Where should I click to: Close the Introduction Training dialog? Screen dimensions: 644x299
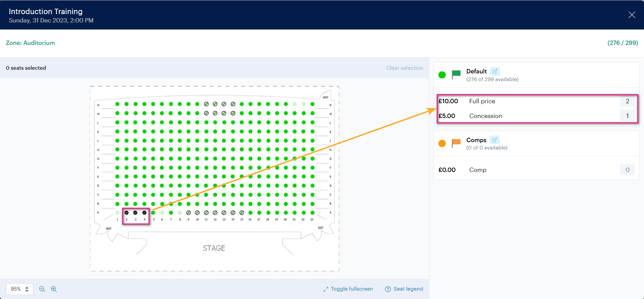click(x=632, y=15)
